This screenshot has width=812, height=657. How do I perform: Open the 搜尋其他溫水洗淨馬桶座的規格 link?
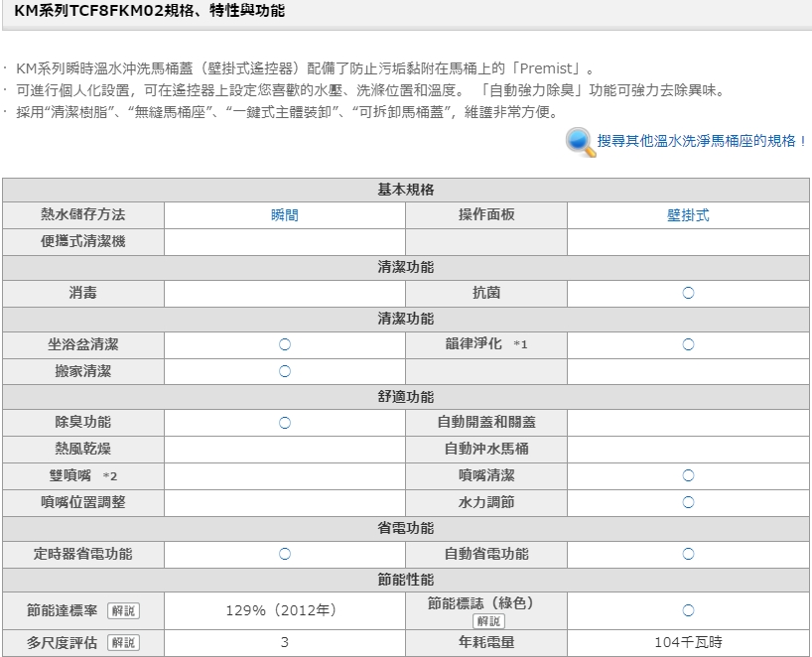point(702,141)
